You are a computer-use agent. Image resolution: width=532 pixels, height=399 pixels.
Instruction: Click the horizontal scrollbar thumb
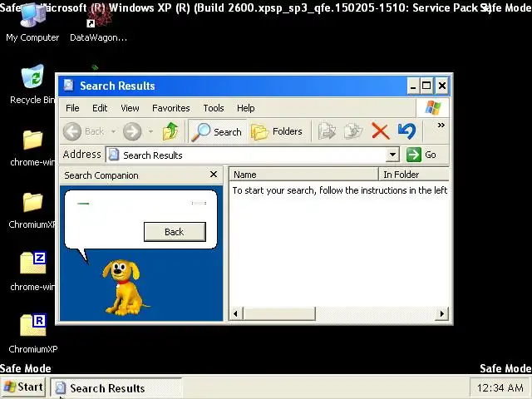tap(279, 314)
